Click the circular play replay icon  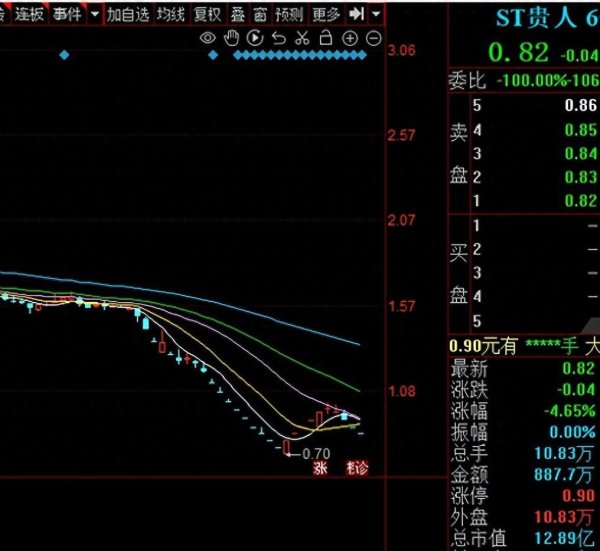tap(255, 38)
